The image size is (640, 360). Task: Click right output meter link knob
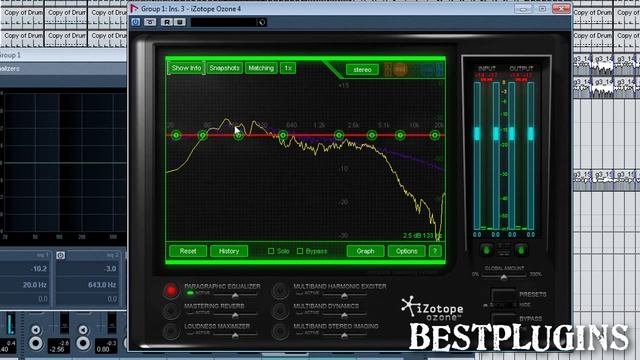(x=521, y=250)
